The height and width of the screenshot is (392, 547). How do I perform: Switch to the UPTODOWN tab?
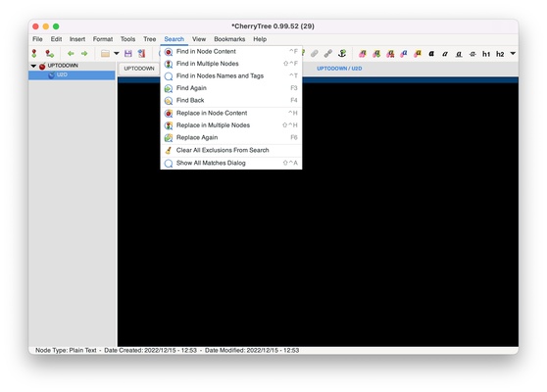click(139, 69)
